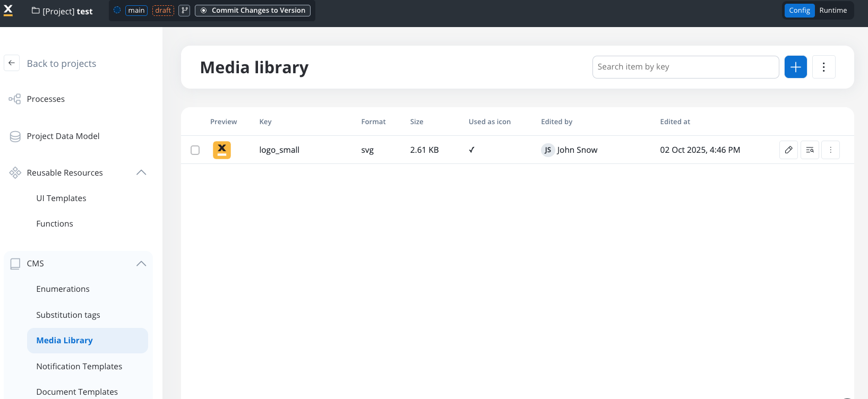The width and height of the screenshot is (868, 399).
Task: Switch to Runtime mode
Action: pos(833,11)
